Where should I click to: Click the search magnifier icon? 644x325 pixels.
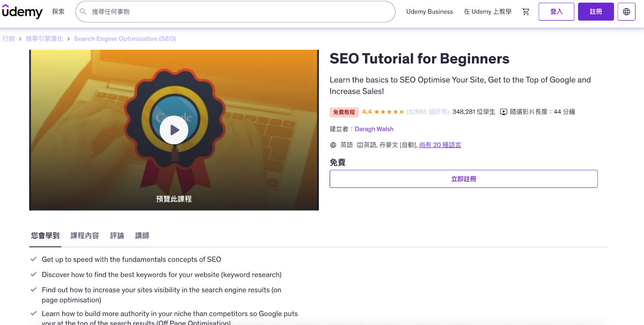(83, 12)
